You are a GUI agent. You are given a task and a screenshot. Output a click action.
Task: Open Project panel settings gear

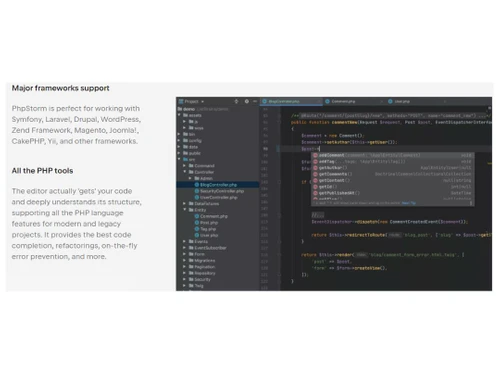click(247, 101)
